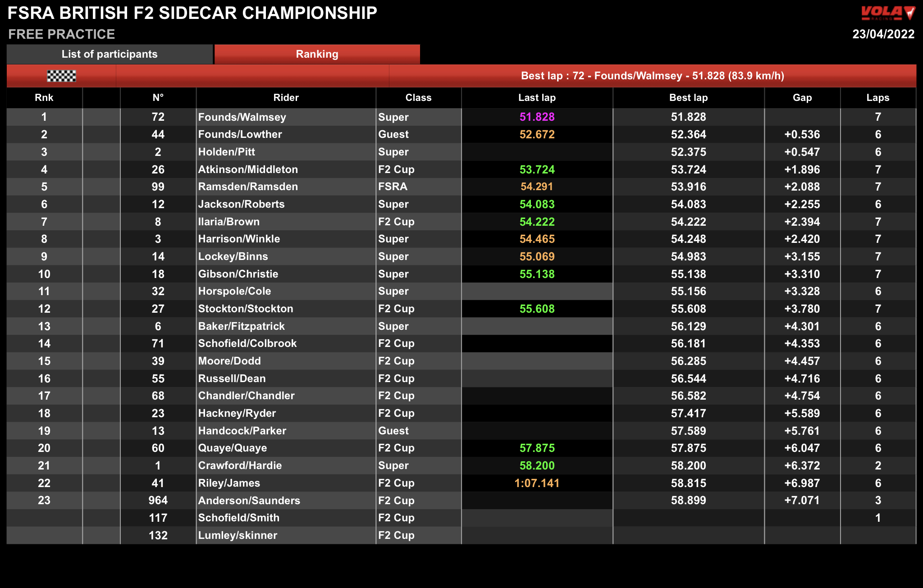Click the checkered flag icon

coord(62,76)
